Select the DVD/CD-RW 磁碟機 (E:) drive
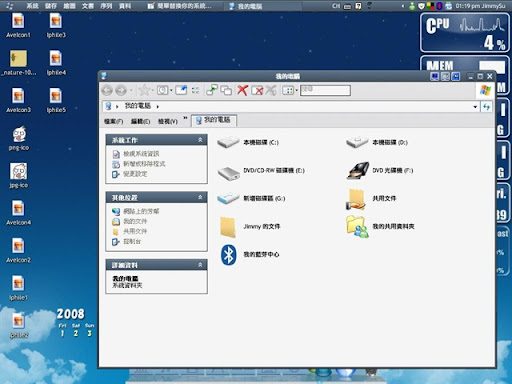This screenshot has width=512, height=384. [261, 171]
